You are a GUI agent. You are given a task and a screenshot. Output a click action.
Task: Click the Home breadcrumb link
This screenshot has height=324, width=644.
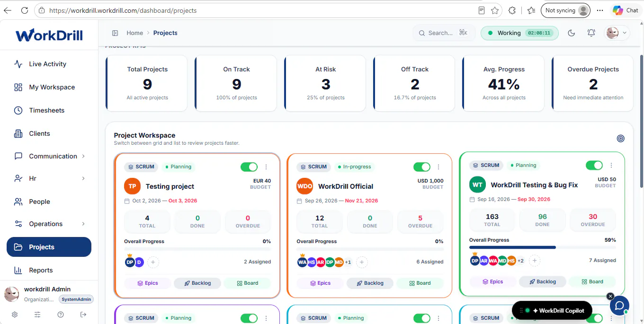point(134,33)
